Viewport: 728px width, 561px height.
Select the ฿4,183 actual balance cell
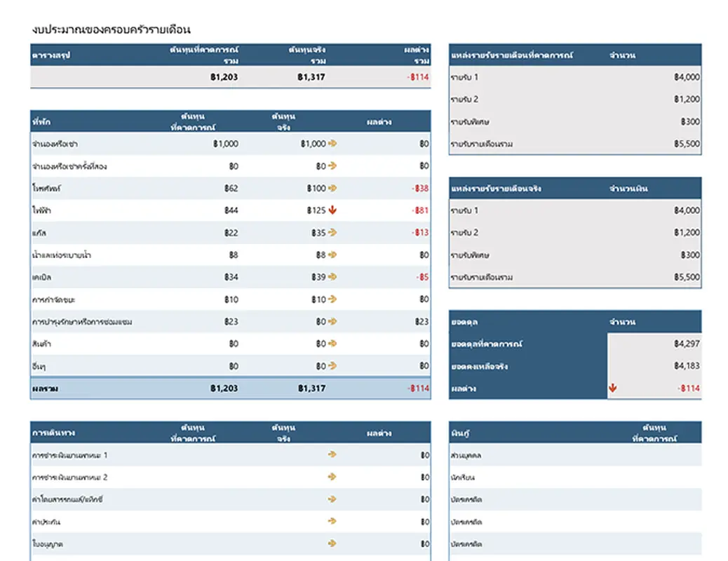tap(686, 366)
